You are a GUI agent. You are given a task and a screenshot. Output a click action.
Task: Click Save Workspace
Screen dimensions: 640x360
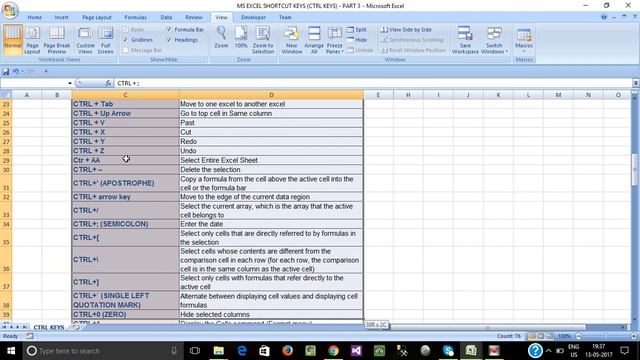[465, 40]
